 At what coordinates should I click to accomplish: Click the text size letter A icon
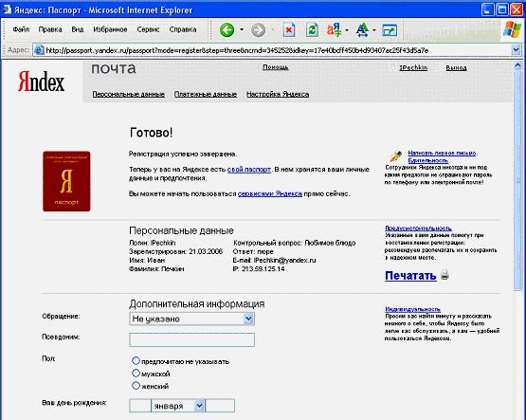362,29
